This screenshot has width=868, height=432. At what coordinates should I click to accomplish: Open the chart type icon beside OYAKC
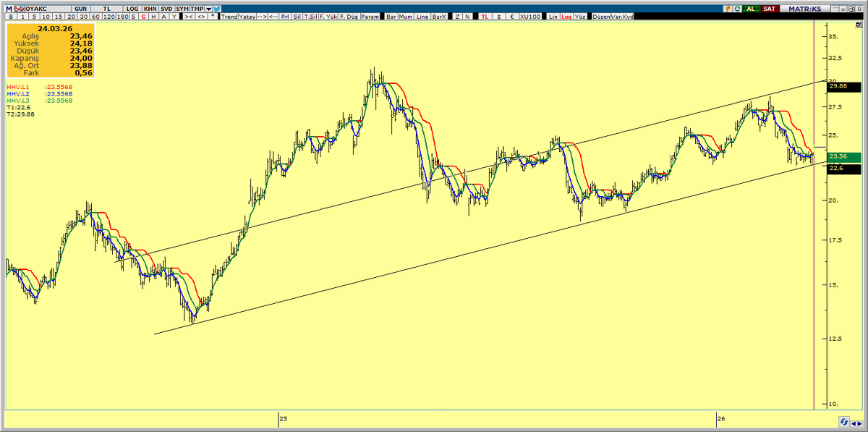point(19,8)
